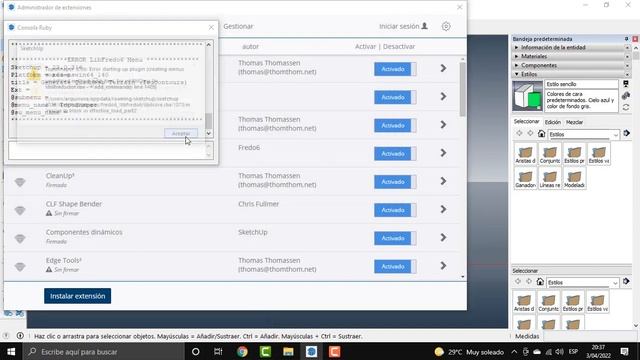640x360 pixels.
Task: Click the user icon beside Iniciar sesión
Action: coord(424,26)
